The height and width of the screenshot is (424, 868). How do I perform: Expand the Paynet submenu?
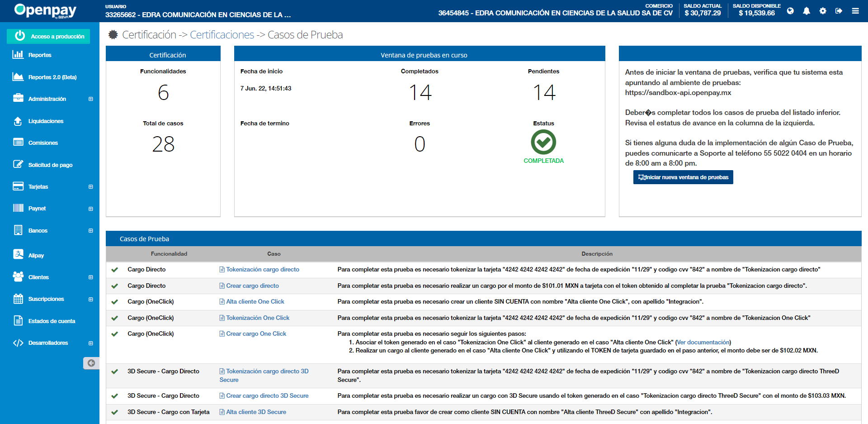pos(91,209)
